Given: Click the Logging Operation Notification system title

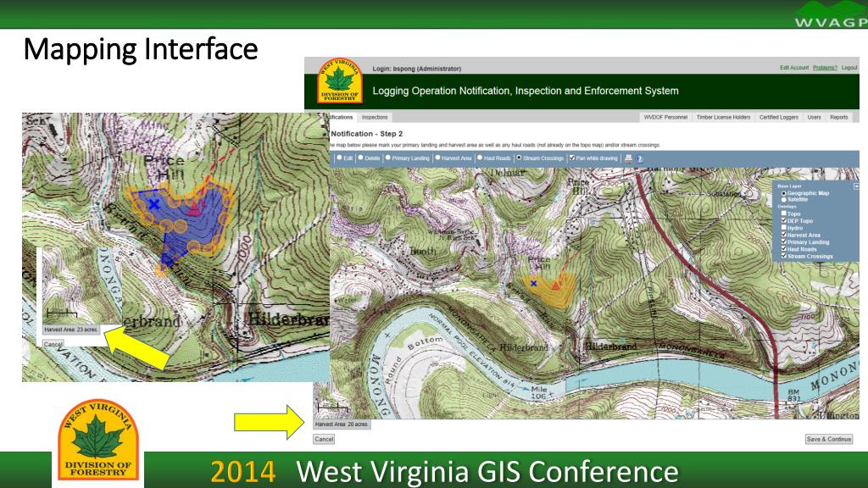Looking at the screenshot, I should tap(526, 91).
